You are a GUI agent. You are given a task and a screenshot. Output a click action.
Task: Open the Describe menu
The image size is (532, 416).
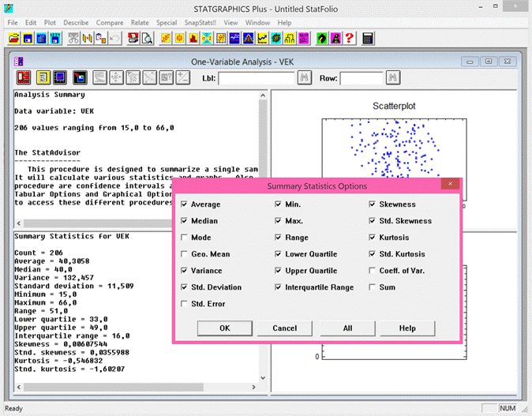click(76, 23)
